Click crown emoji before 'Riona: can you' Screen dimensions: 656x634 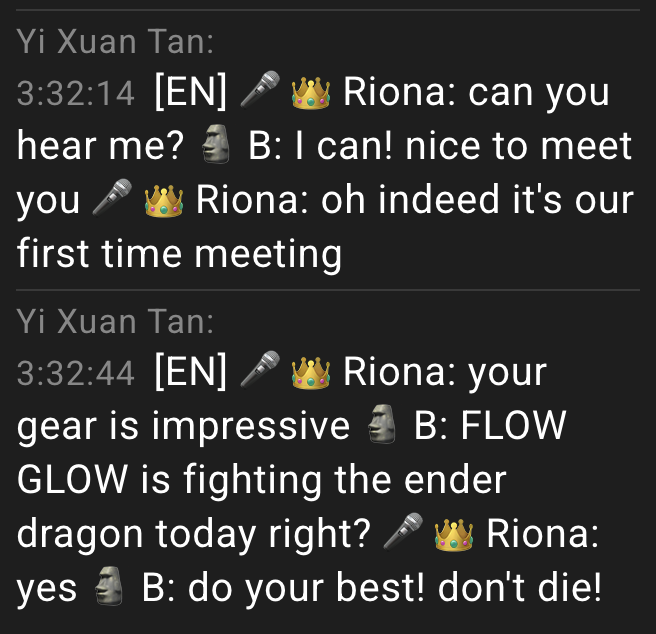tap(311, 93)
